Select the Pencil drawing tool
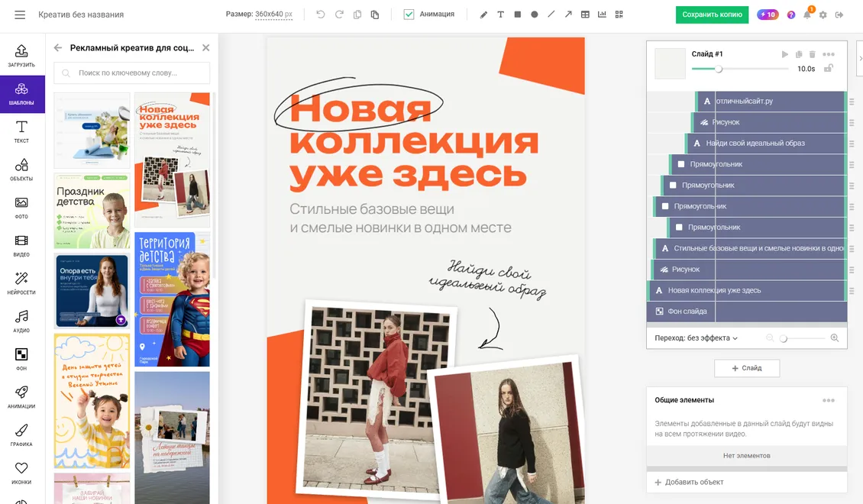The image size is (863, 504). click(x=483, y=15)
